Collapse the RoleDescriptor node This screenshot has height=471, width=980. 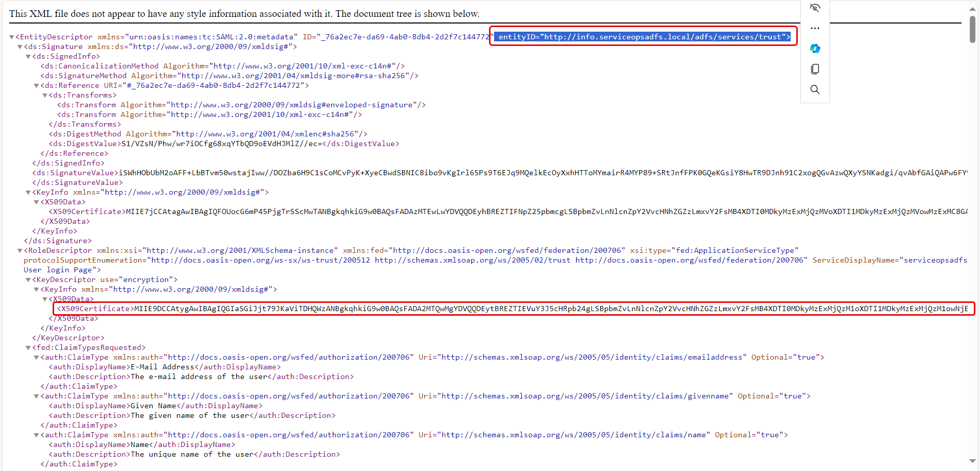point(19,250)
